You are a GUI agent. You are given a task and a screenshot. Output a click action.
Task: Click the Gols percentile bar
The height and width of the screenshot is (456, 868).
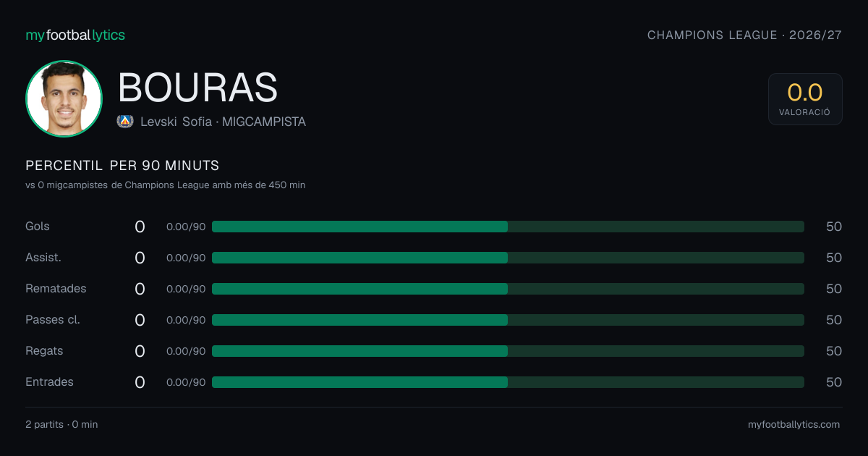coord(508,227)
